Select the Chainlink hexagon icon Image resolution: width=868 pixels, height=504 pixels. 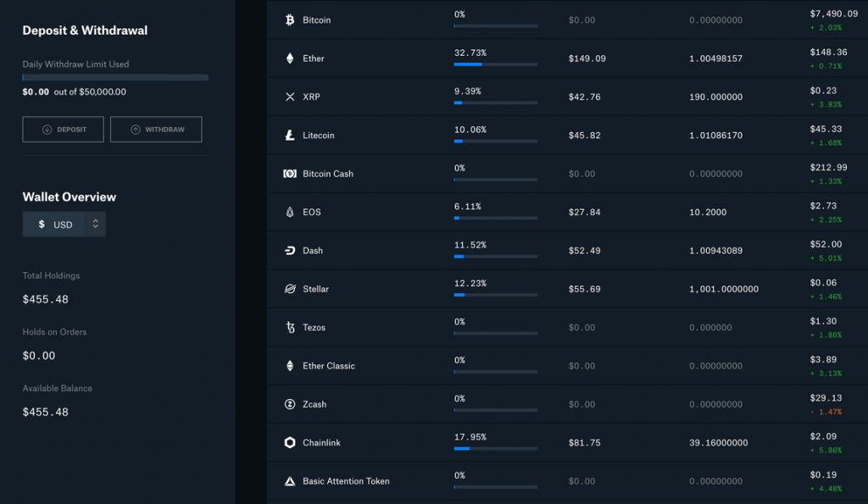click(x=290, y=443)
